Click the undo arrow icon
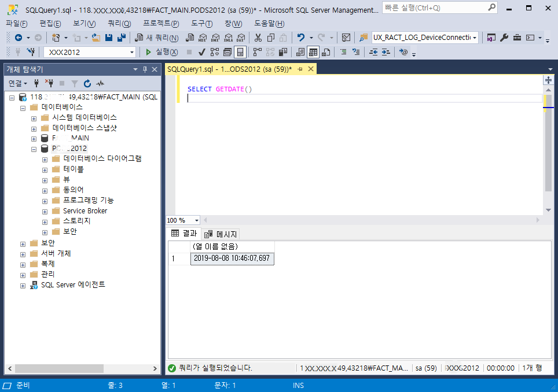The image size is (558, 392). tap(301, 38)
